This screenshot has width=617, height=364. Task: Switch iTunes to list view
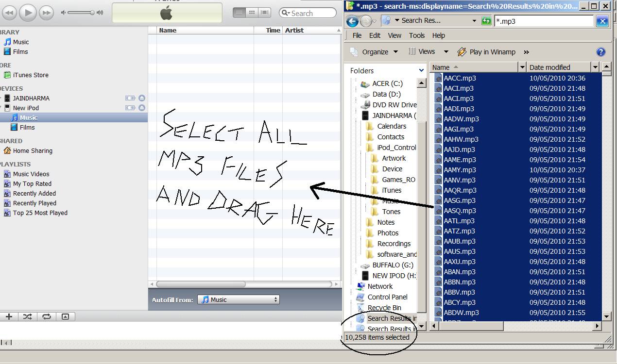pos(239,13)
